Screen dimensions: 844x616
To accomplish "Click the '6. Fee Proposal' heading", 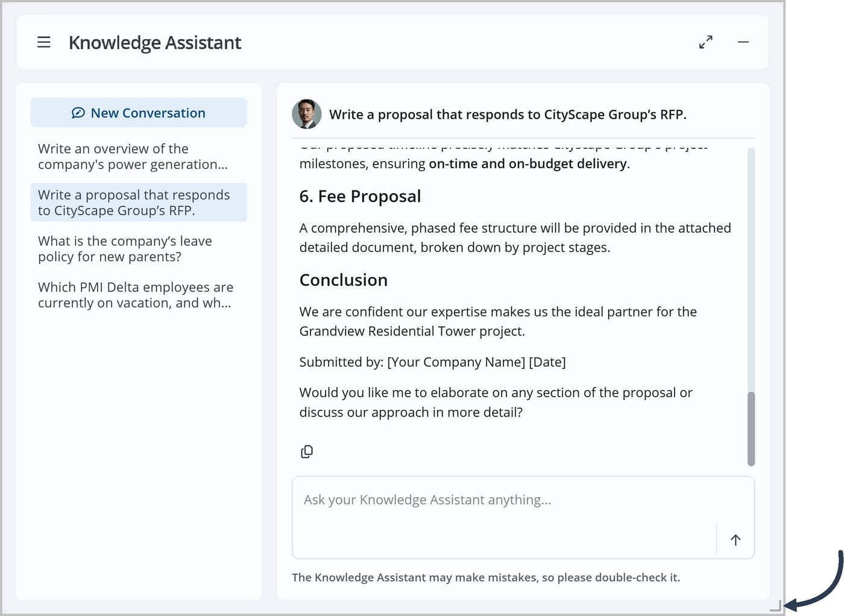I will [x=360, y=196].
